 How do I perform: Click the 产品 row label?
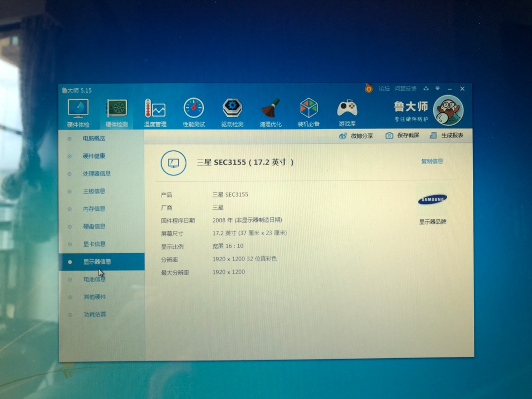click(166, 195)
